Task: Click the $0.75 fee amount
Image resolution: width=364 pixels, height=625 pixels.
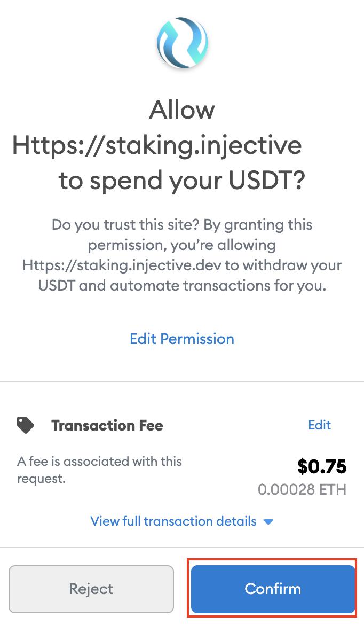Action: [x=322, y=467]
